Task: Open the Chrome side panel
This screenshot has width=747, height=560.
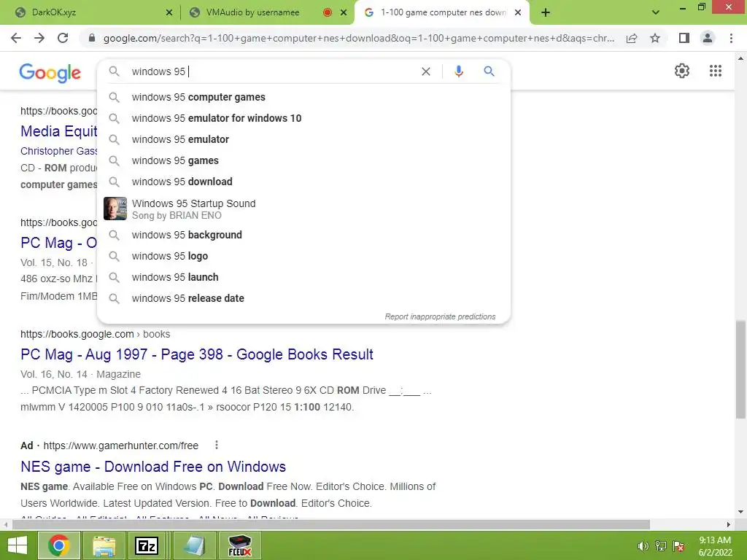Action: coord(684,38)
